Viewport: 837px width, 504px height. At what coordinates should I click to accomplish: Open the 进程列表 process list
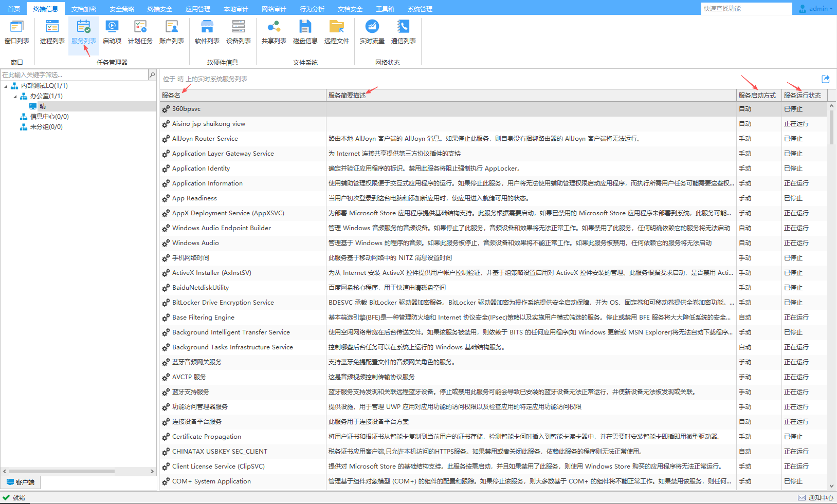pos(52,32)
